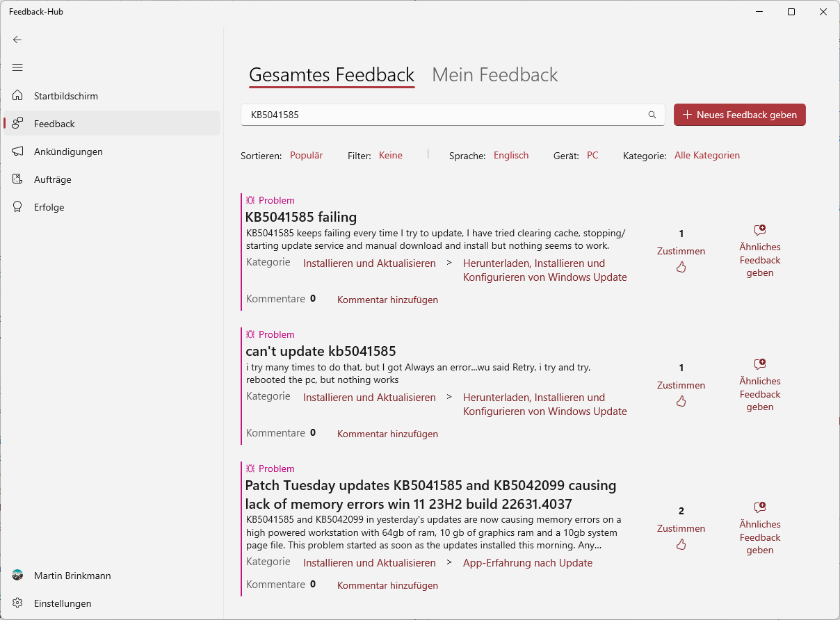Click the bug icon on 'KB5041585 failing'
This screenshot has width=840, height=620.
(x=250, y=200)
